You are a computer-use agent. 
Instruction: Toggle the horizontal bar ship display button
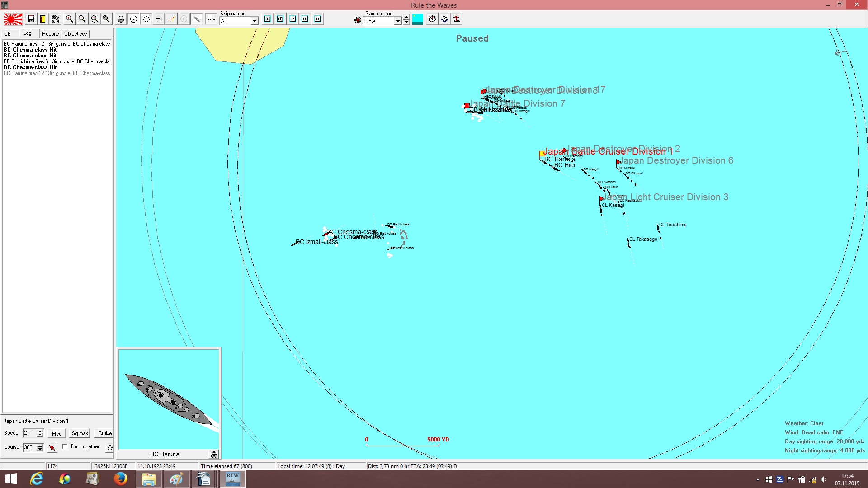159,19
